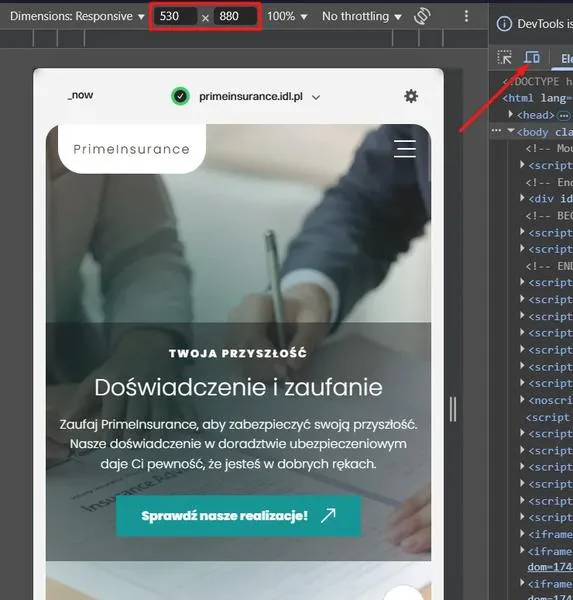Open the No throttling dropdown
573x600 pixels.
pos(362,16)
